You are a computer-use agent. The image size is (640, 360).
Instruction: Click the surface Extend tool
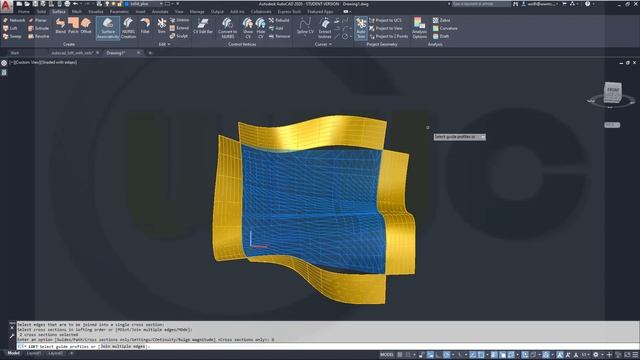[179, 28]
